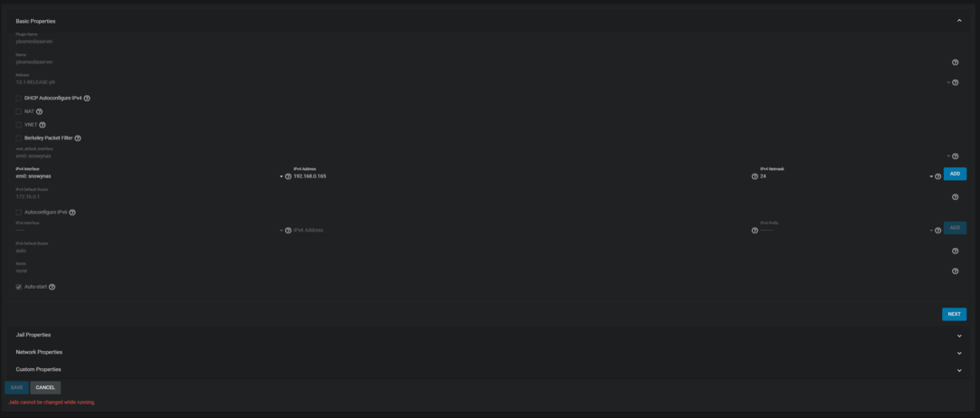The image size is (980, 418).
Task: Open the IPv4 Netmask dropdown
Action: [x=847, y=176]
